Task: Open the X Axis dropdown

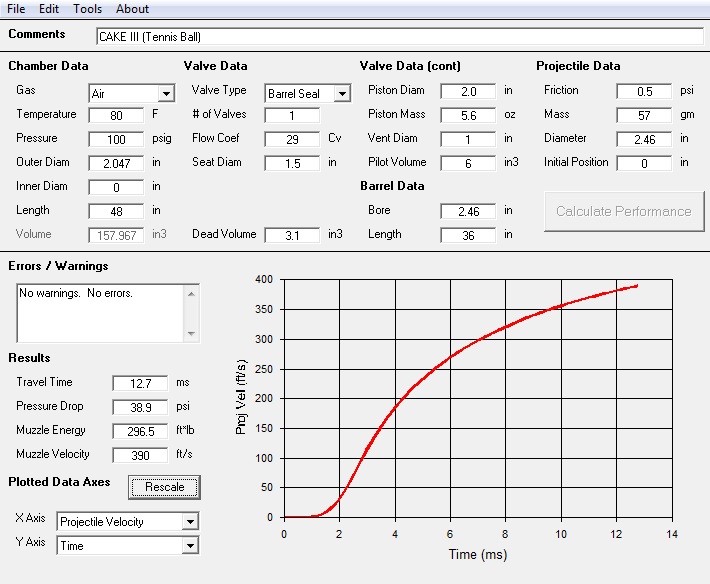Action: [190, 522]
